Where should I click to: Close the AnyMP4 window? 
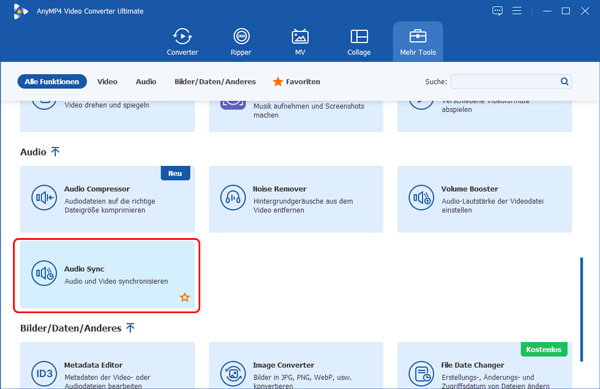tap(585, 11)
